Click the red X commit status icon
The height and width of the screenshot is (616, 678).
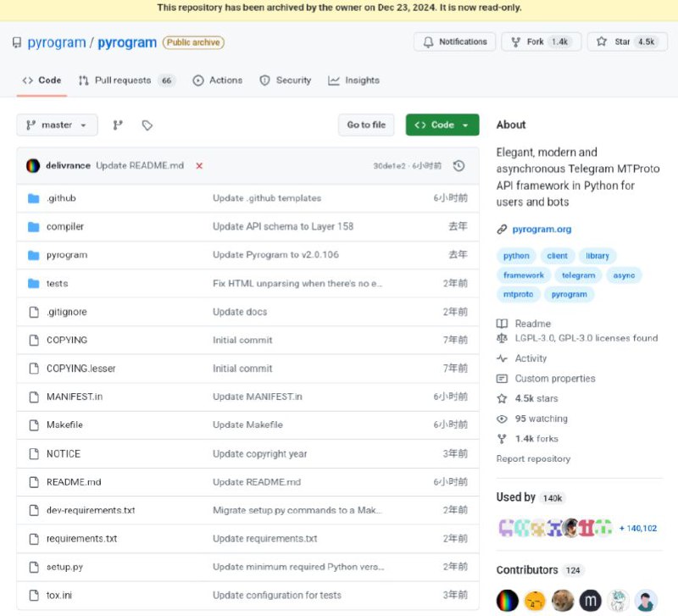click(x=198, y=166)
